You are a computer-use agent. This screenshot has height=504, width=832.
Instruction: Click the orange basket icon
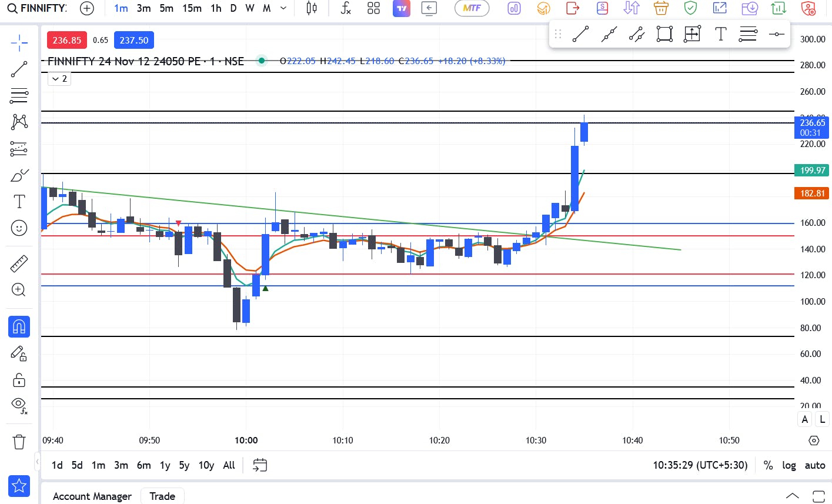click(x=661, y=8)
